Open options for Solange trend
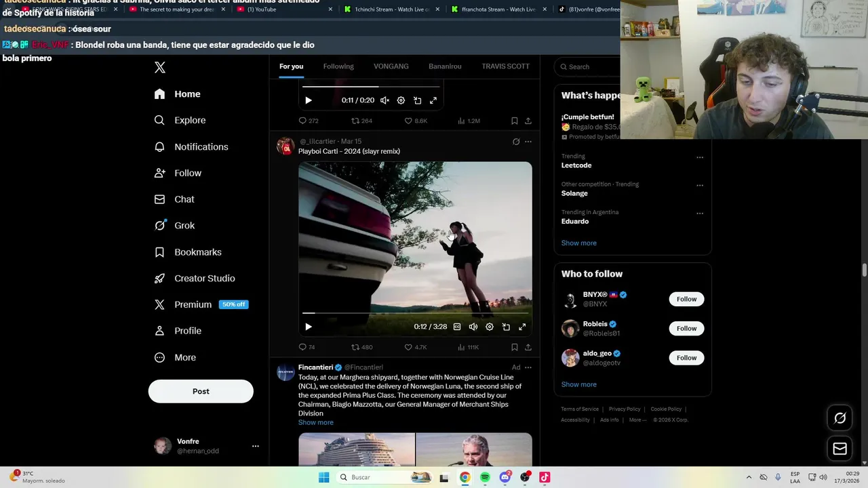Viewport: 868px width, 488px height. point(700,185)
